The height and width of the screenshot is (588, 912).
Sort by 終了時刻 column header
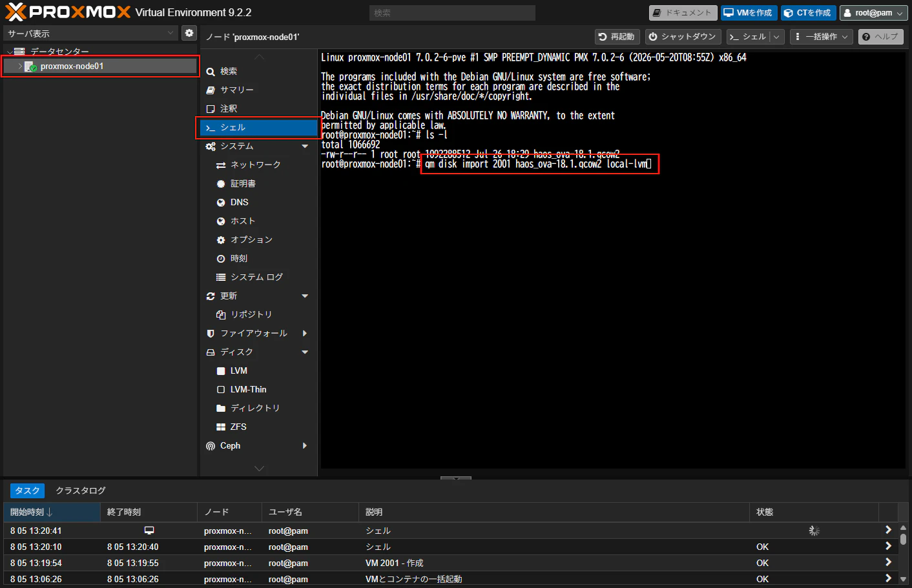coord(149,512)
